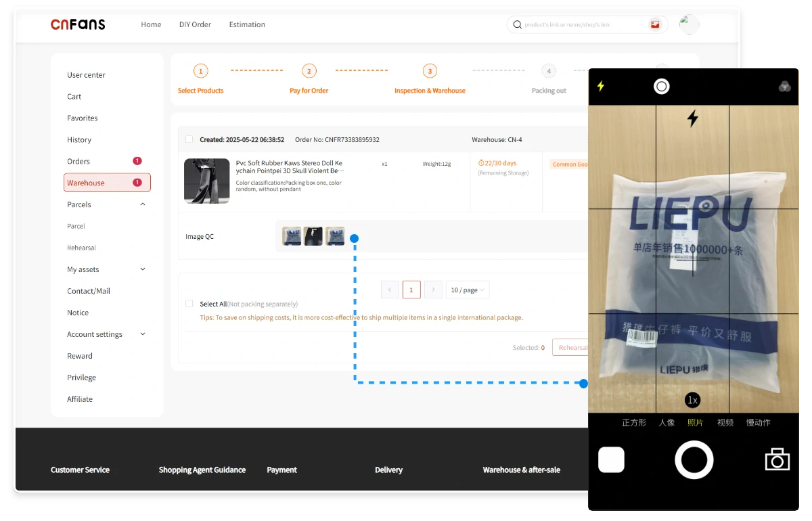Switch camera with flip camera icon

coord(777,459)
